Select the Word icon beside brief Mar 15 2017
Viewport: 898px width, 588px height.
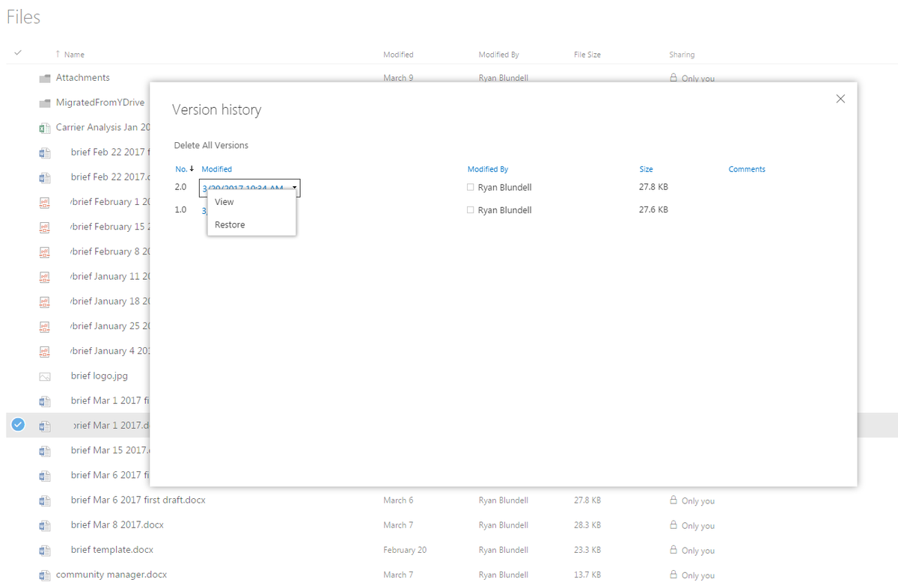43,450
